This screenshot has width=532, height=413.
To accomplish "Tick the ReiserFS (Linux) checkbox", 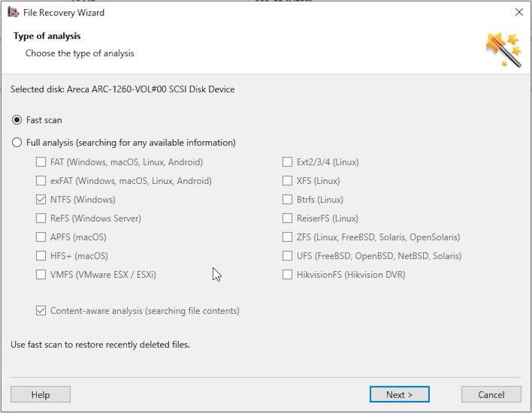I will [x=287, y=218].
